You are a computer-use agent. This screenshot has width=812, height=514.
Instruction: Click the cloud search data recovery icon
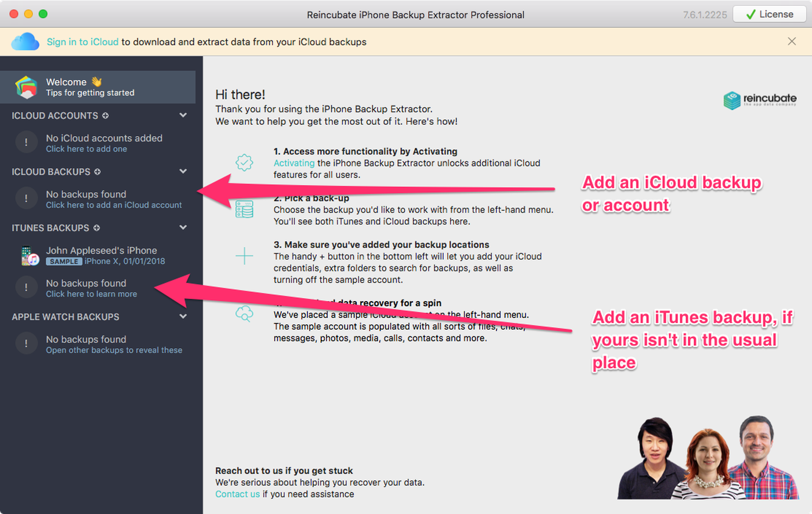pyautogui.click(x=244, y=314)
